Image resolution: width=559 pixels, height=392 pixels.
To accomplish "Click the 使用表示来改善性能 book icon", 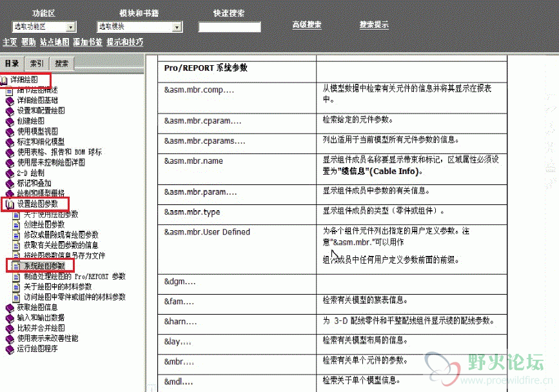I will [x=10, y=339].
